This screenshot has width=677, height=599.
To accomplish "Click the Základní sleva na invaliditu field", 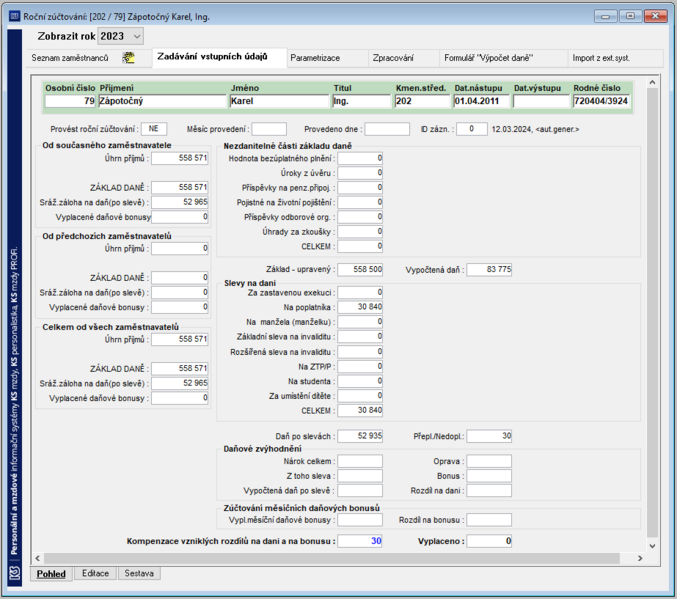I will coord(360,336).
